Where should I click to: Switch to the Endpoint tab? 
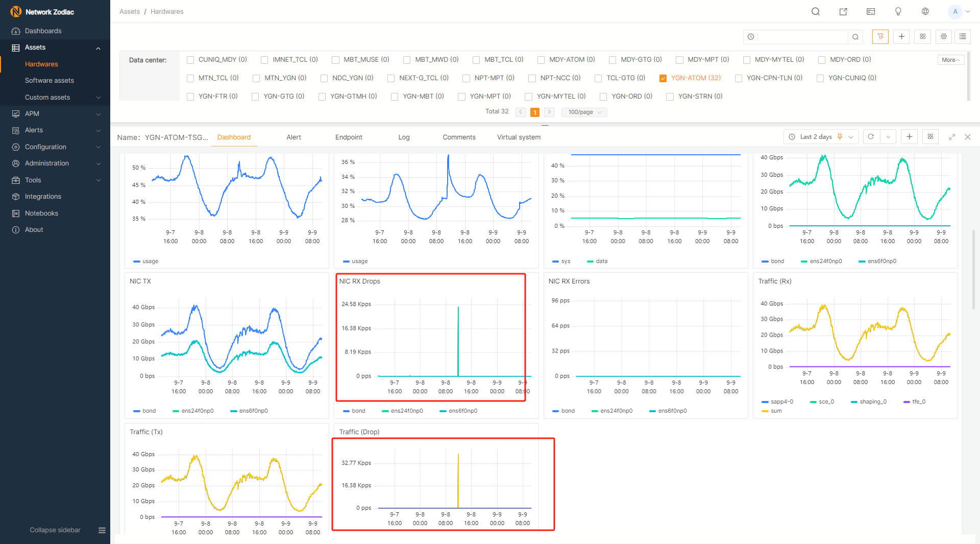(349, 137)
